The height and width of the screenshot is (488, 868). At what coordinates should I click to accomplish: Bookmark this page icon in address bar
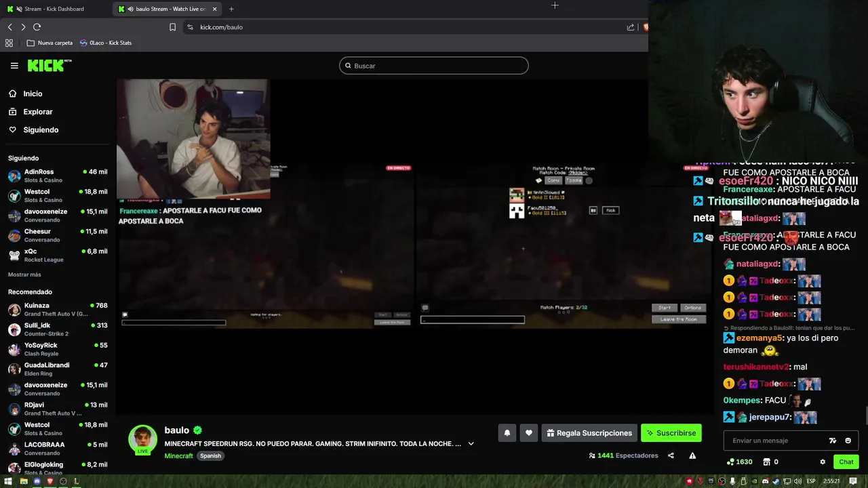point(172,27)
